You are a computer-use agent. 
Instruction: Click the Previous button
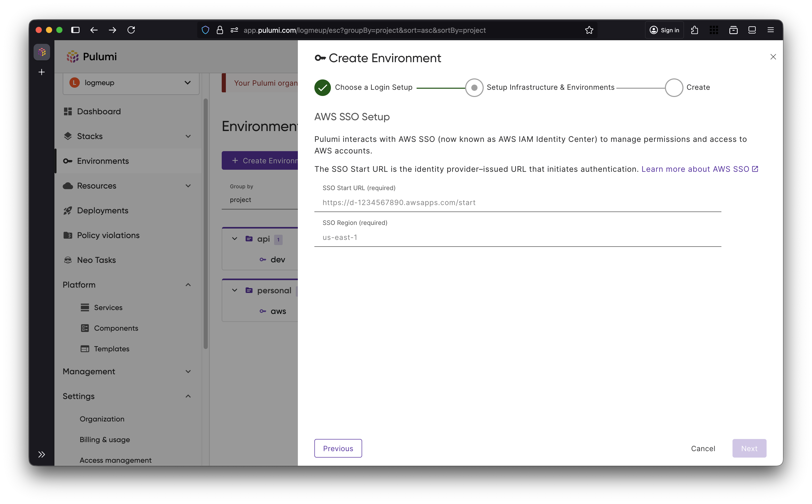coord(338,448)
